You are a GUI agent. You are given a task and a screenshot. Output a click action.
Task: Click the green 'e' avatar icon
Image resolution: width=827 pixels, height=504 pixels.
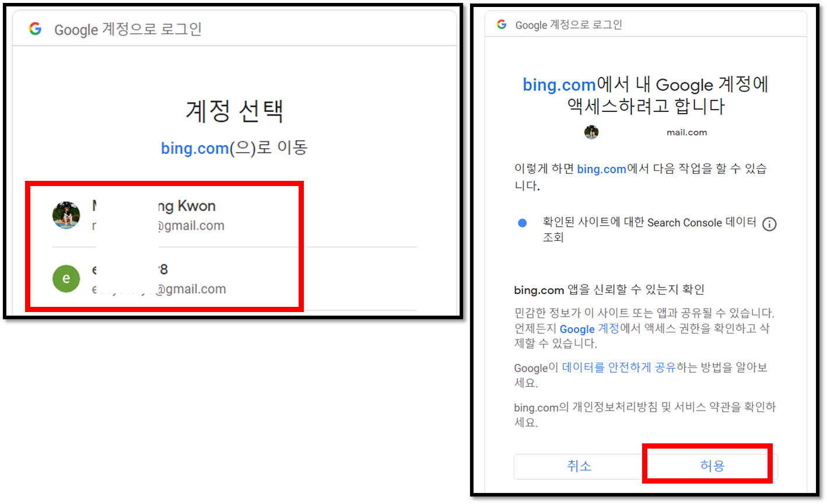(x=66, y=278)
